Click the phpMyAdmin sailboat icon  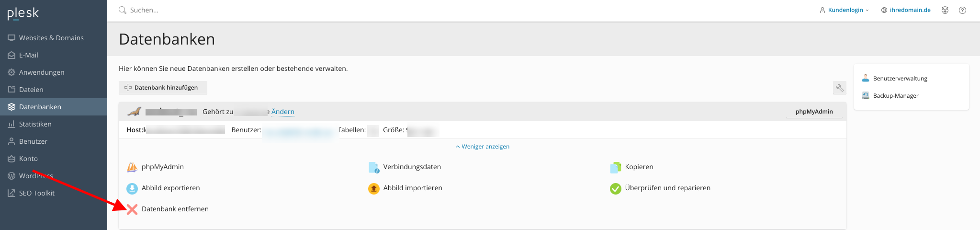click(132, 167)
